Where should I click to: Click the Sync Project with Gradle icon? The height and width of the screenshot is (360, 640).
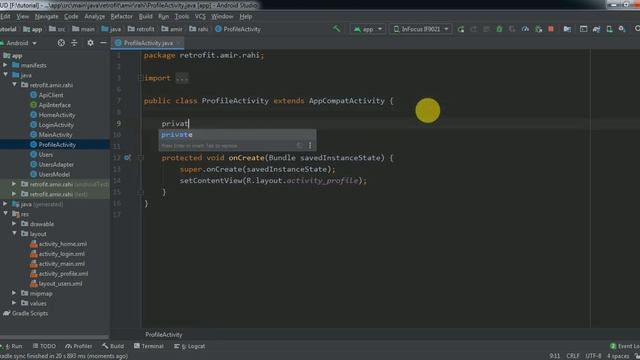point(596,29)
